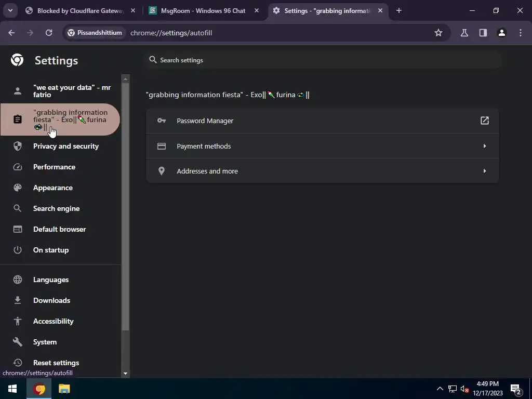The height and width of the screenshot is (399, 532).
Task: Click the Pissandshittium site info chip
Action: 95,33
